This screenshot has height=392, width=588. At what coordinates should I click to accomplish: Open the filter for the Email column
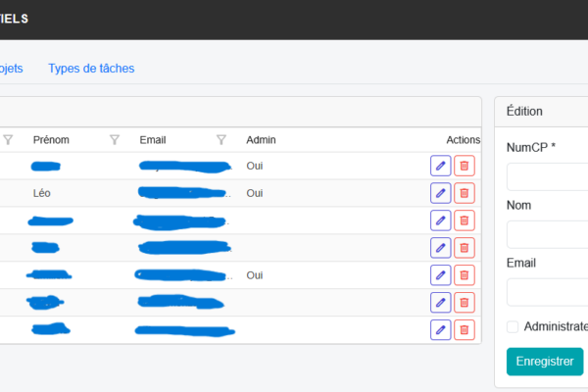tap(221, 140)
